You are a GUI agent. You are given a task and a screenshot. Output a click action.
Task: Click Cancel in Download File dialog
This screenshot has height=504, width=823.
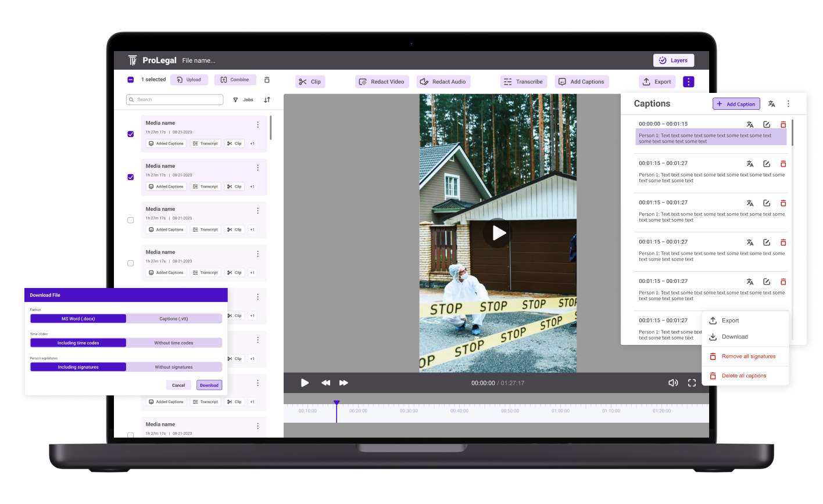tap(178, 385)
